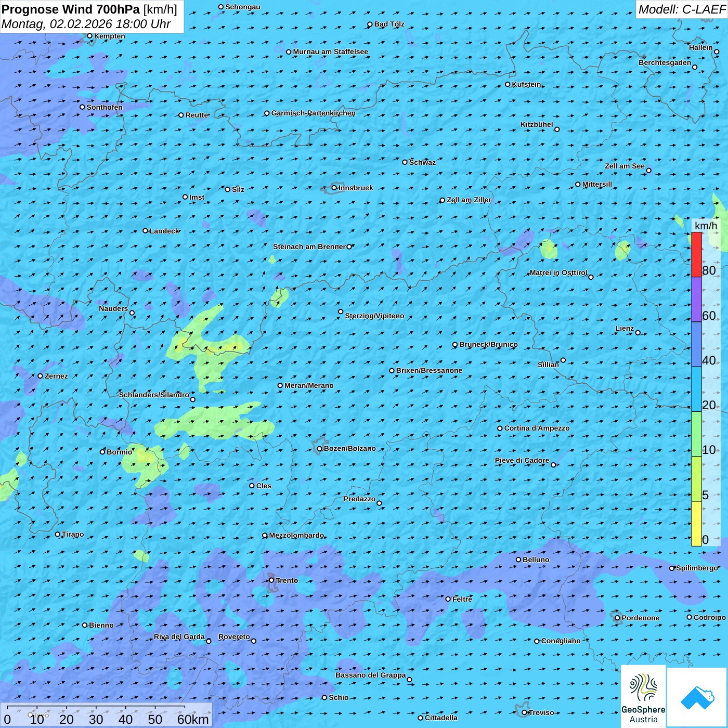Click the Matrei in Osttirol label
The height and width of the screenshot is (728, 728).
tap(558, 272)
